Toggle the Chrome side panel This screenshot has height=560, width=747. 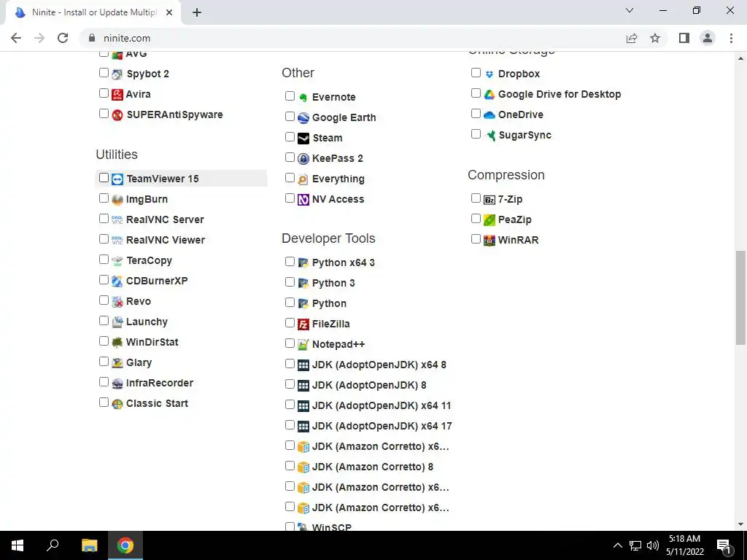click(684, 38)
